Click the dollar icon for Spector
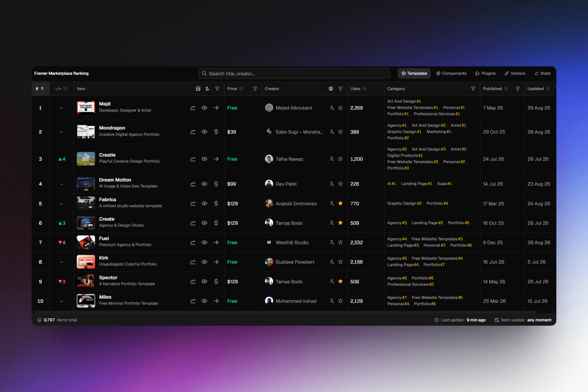The width and height of the screenshot is (588, 392). click(x=216, y=281)
